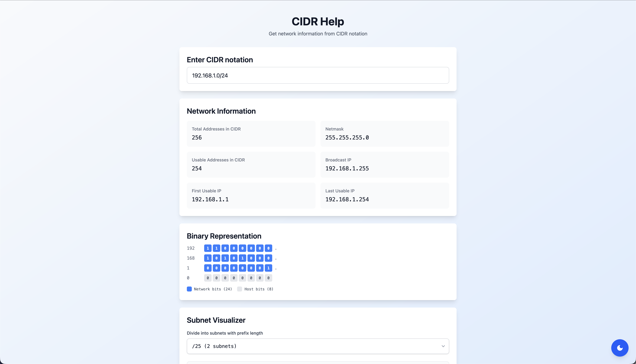Open the subnet prefix length dropdown
Image resolution: width=636 pixels, height=364 pixels.
point(318,346)
